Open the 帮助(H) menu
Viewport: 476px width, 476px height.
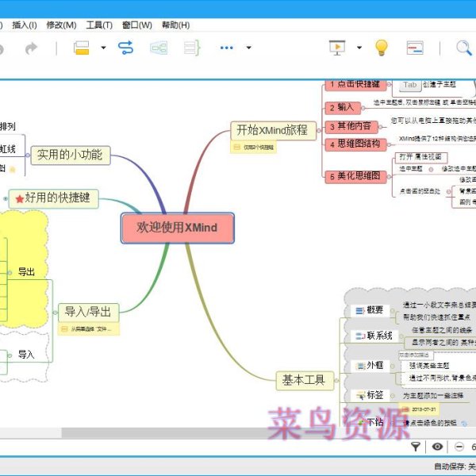point(176,25)
